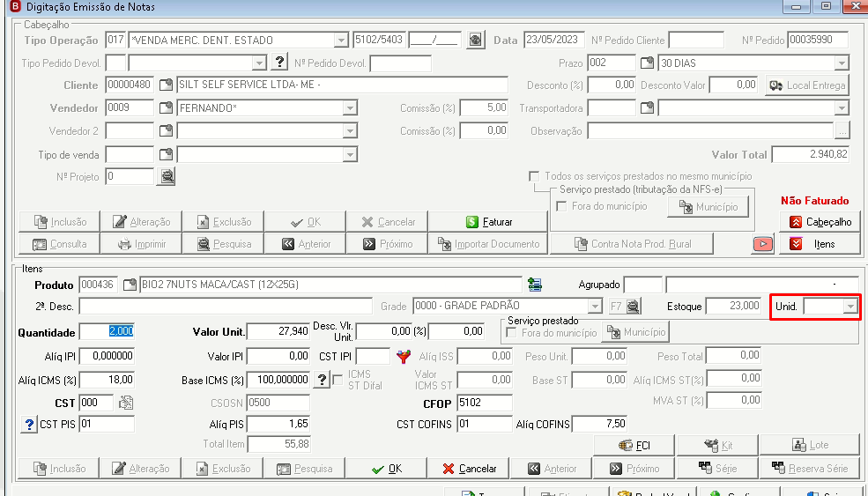Click Desconto (%) field
This screenshot has width=868, height=496.
pos(612,85)
